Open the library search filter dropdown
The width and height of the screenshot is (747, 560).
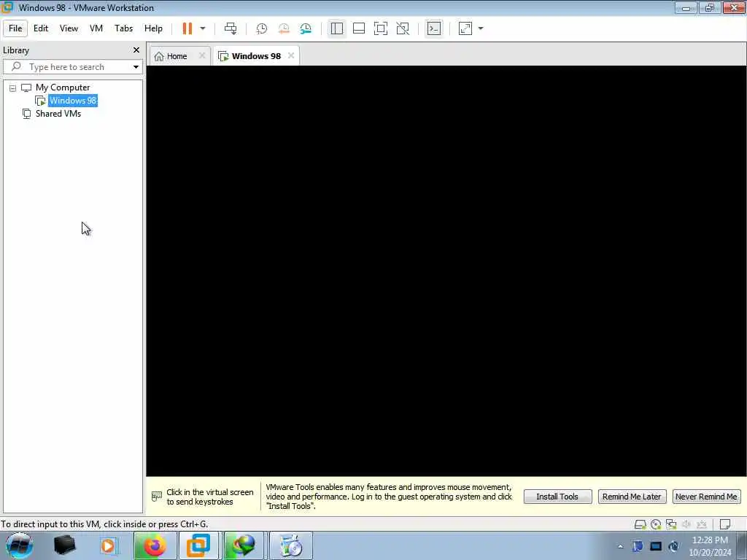pyautogui.click(x=136, y=67)
